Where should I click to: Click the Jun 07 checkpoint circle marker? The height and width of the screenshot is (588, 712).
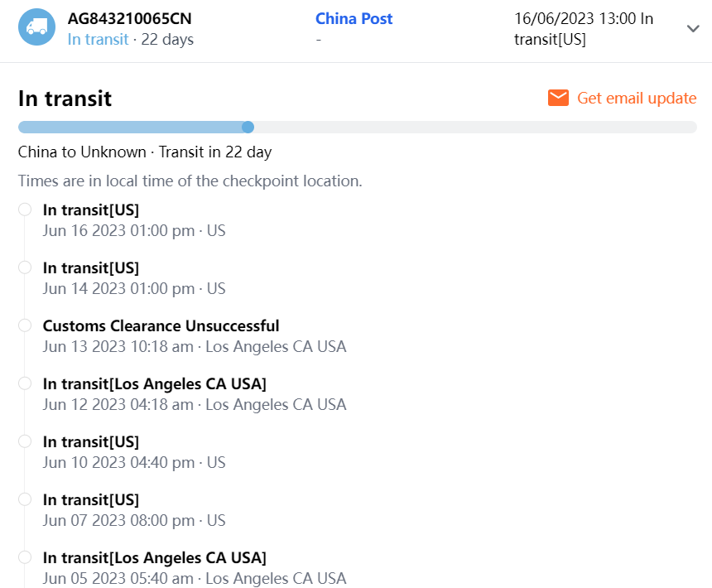click(25, 499)
